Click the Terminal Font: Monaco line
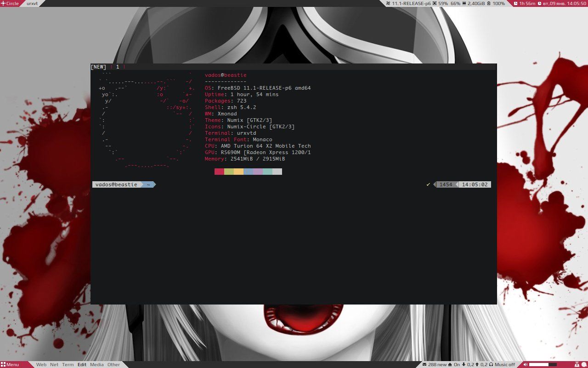The width and height of the screenshot is (588, 368). click(238, 139)
